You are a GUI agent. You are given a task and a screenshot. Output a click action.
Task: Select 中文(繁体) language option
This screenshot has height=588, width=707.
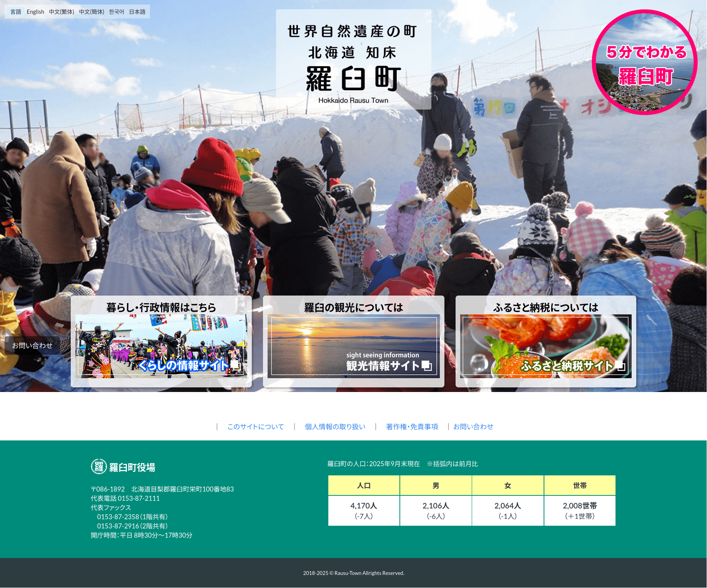click(62, 12)
